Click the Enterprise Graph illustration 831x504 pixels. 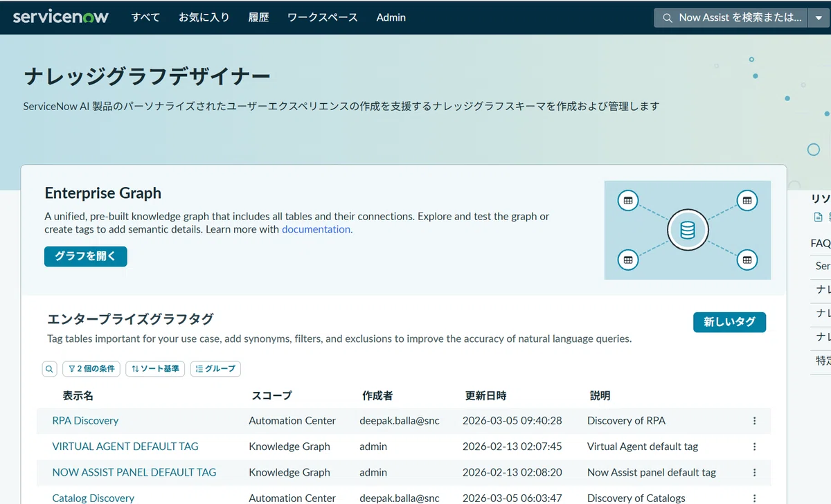[688, 231]
